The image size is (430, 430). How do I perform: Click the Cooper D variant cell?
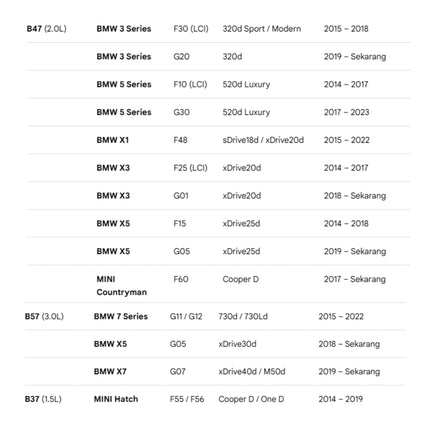click(240, 279)
